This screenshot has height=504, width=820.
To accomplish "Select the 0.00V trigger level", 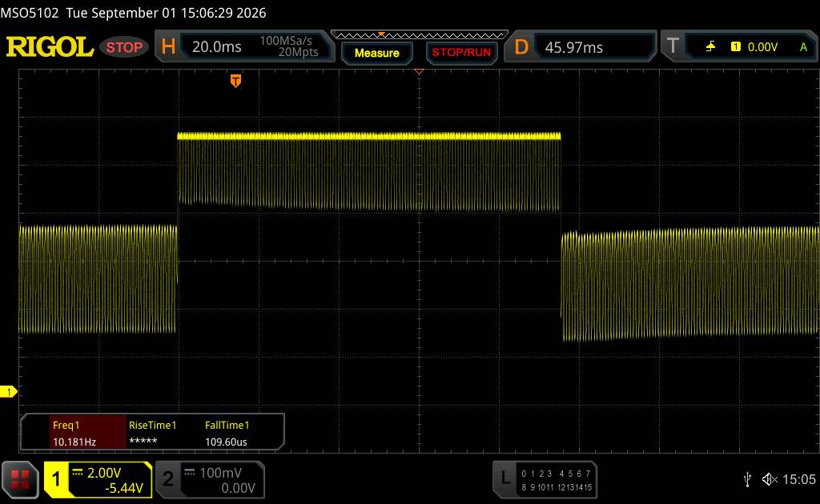I will [762, 47].
